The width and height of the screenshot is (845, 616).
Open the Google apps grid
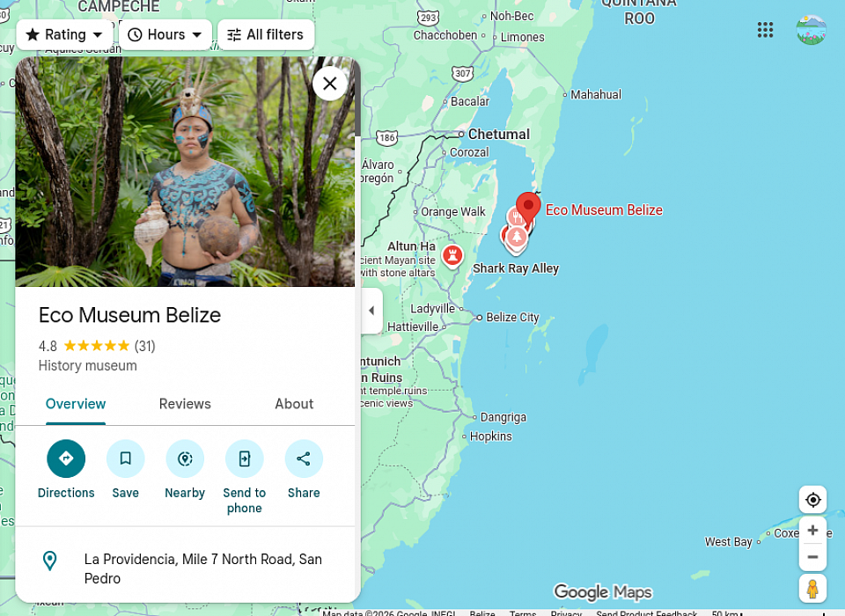765,30
